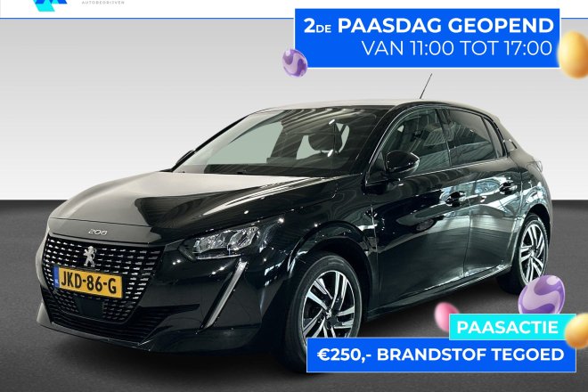The image size is (588, 392).
Task: Click the car's left headlight
Action: (223, 240)
